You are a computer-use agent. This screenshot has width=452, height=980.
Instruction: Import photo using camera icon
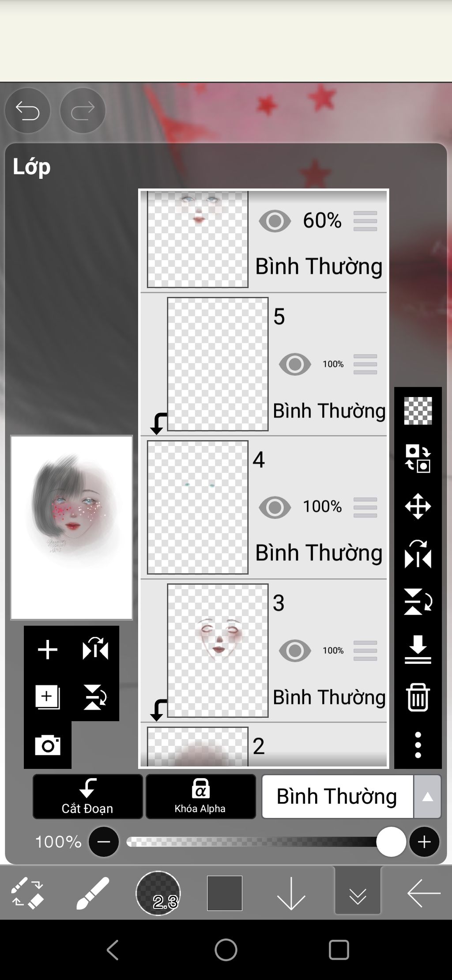point(48,745)
